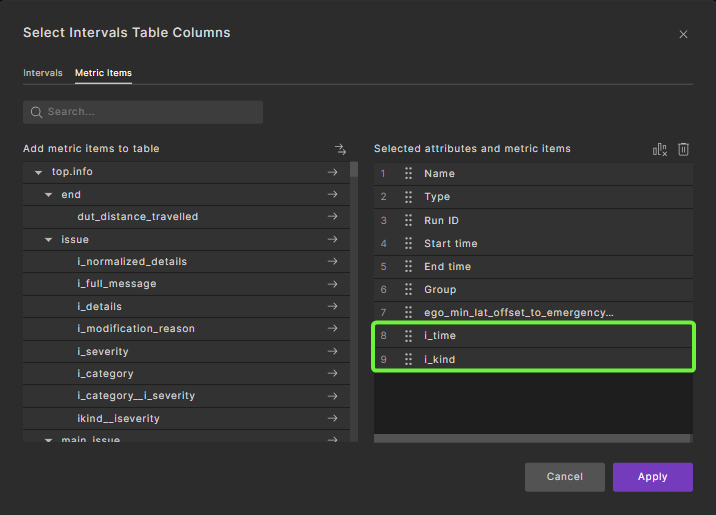Collapse the top.info tree node

38,173
